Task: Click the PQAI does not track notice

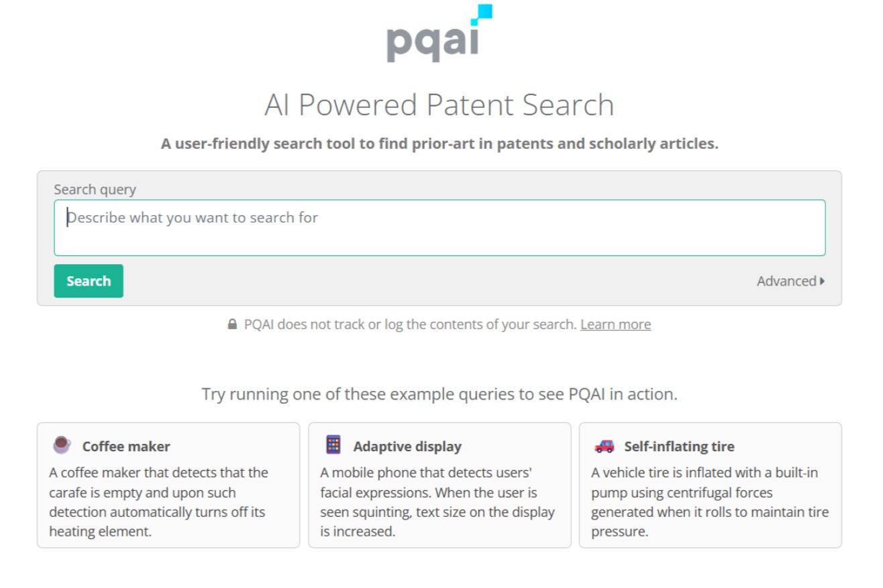Action: tap(410, 325)
